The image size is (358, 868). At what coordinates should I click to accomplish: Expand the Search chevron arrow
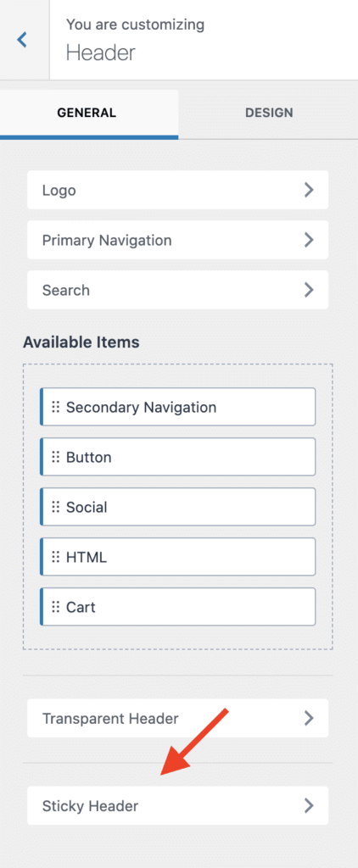(309, 290)
